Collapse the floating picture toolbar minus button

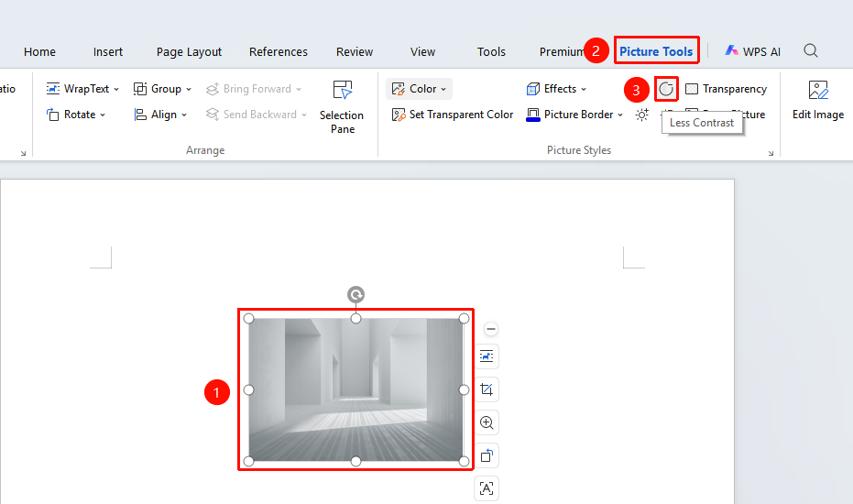[x=491, y=329]
